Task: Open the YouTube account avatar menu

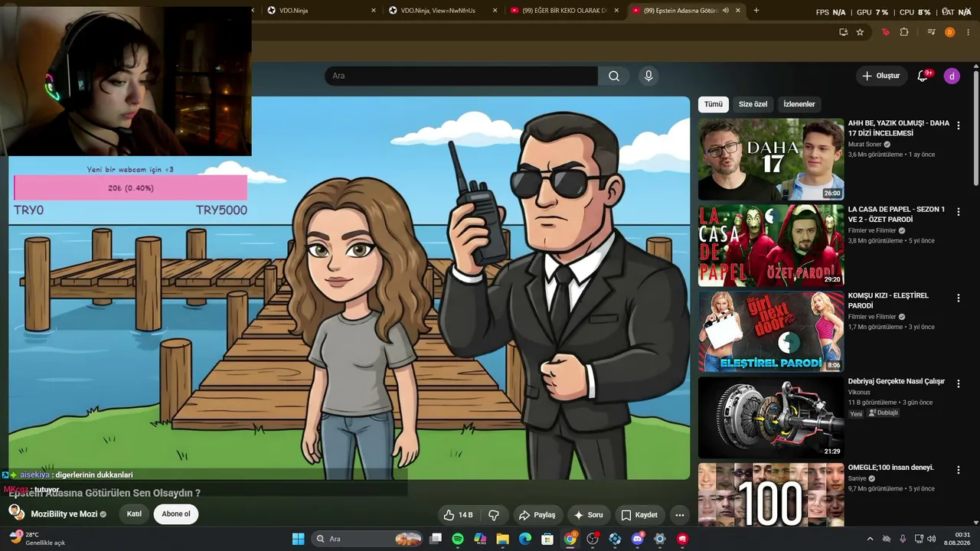Action: tap(952, 76)
